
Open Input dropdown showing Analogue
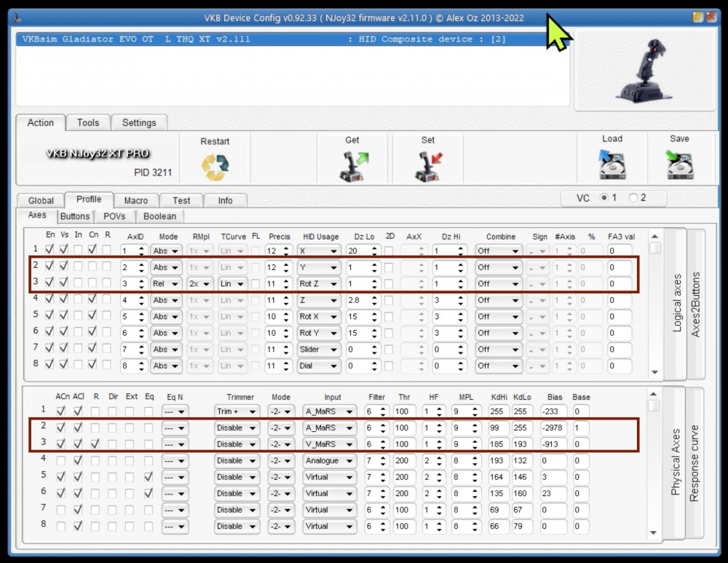pos(329,461)
